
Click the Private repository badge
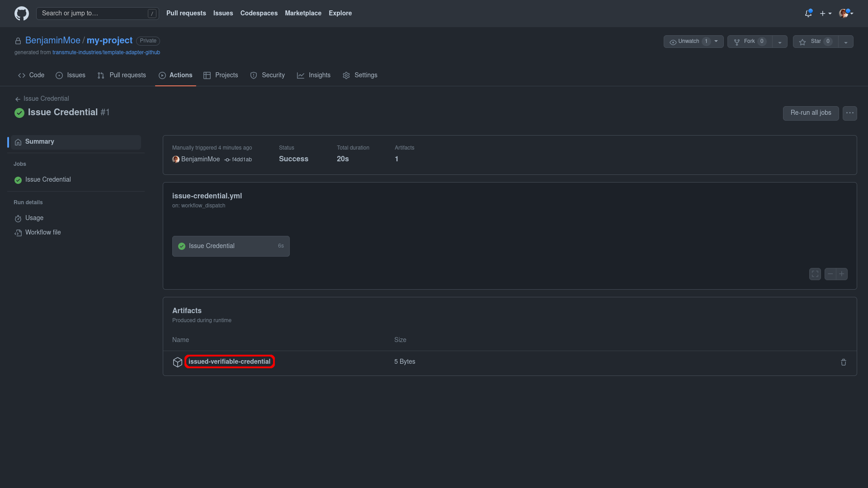pos(148,41)
